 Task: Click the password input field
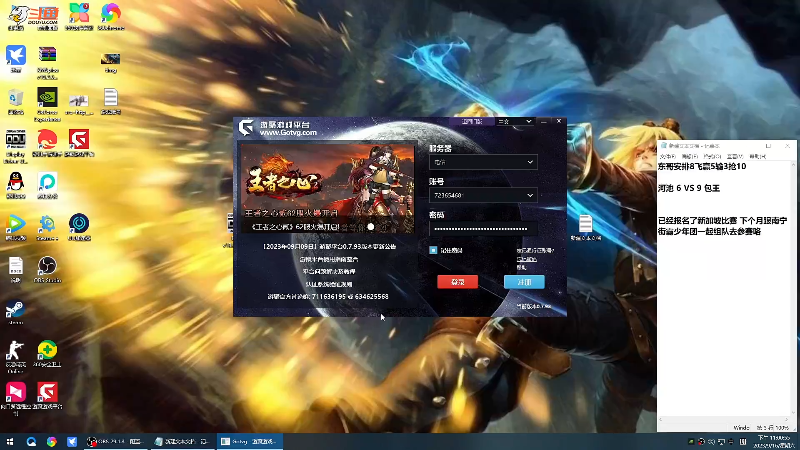tap(483, 229)
